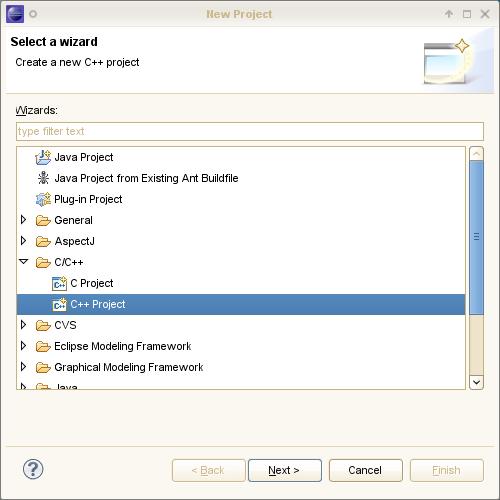Collapse the C/C++ category
Image resolution: width=500 pixels, height=500 pixels.
tap(24, 262)
